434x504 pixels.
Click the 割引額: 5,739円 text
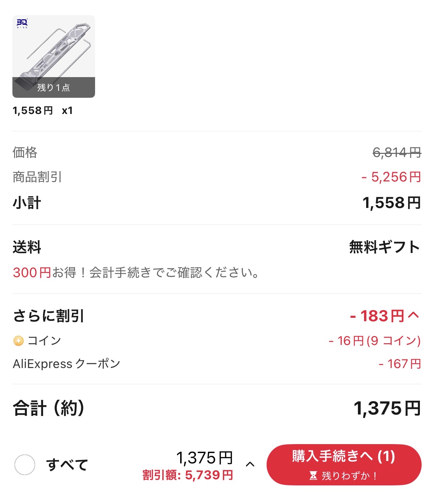(x=188, y=475)
